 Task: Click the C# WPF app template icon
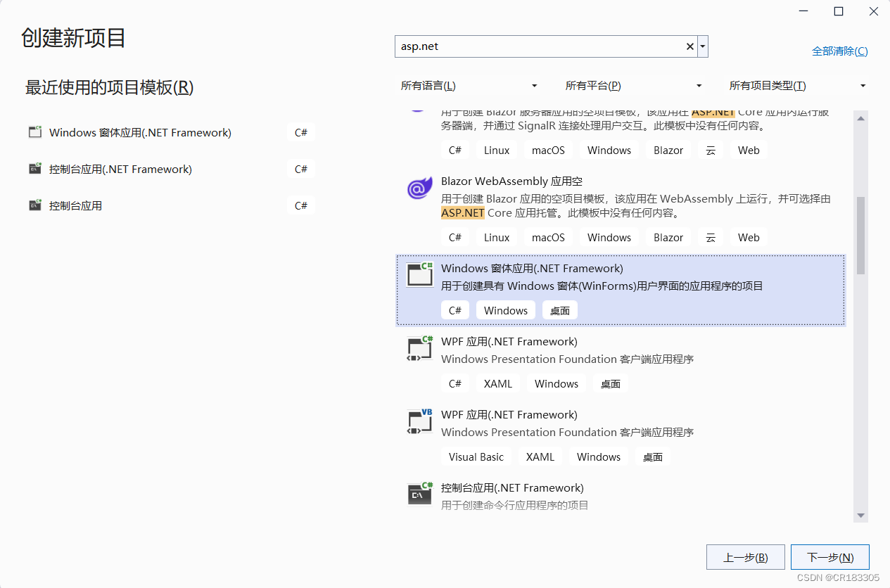(420, 347)
